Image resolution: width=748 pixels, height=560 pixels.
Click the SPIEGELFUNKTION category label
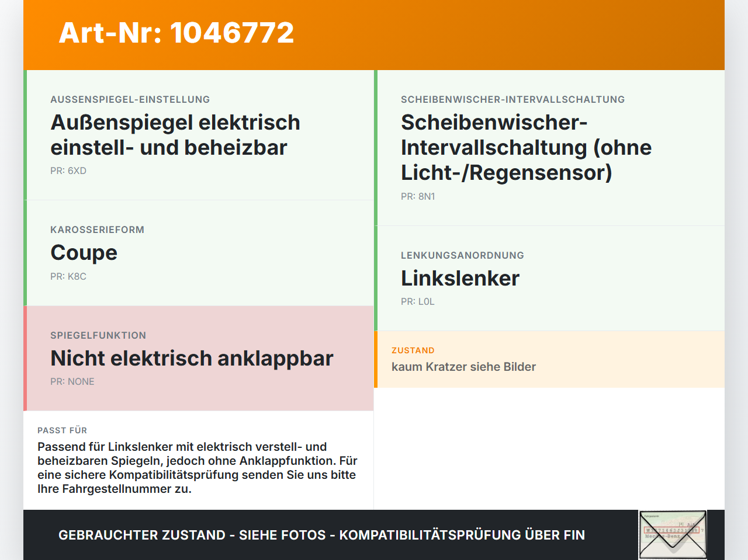click(98, 335)
